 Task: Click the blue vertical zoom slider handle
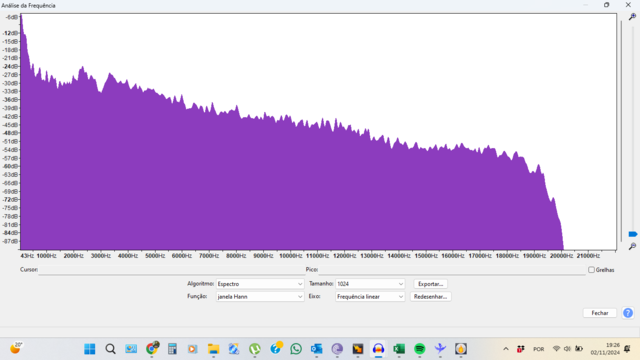[x=633, y=234]
